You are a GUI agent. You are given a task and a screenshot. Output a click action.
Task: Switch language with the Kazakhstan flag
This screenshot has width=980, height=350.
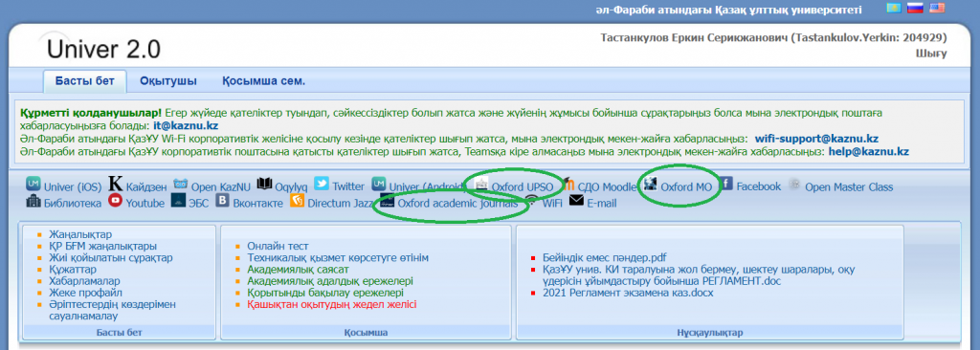click(895, 8)
